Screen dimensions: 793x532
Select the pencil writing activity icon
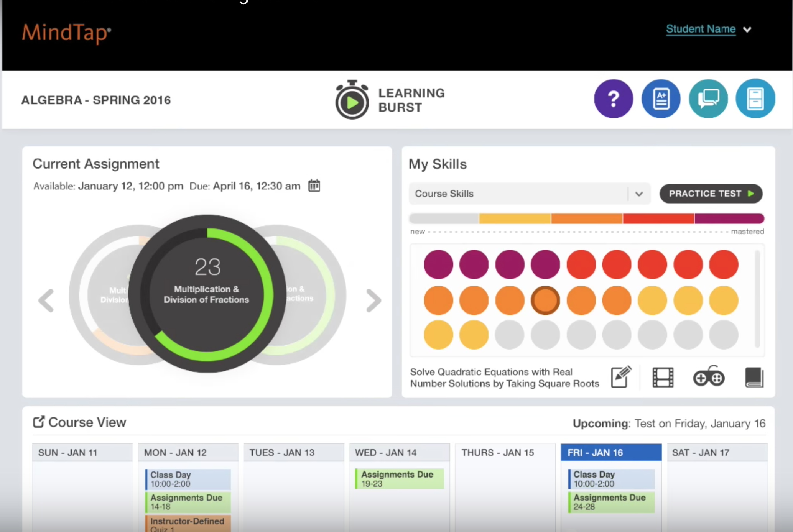coord(621,377)
